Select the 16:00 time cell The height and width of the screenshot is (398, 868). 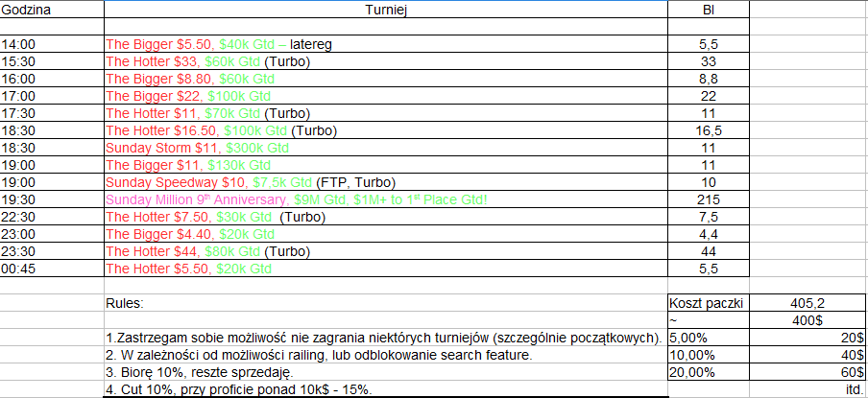(52, 79)
